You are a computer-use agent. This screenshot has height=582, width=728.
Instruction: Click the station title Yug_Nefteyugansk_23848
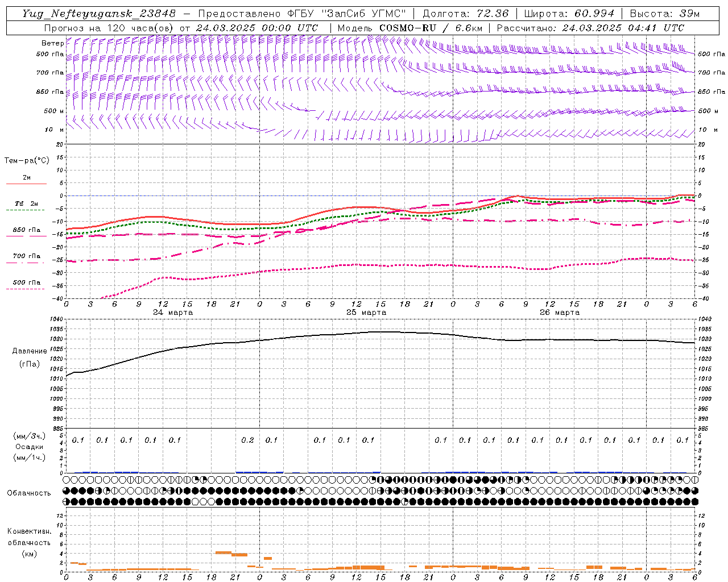tap(99, 14)
